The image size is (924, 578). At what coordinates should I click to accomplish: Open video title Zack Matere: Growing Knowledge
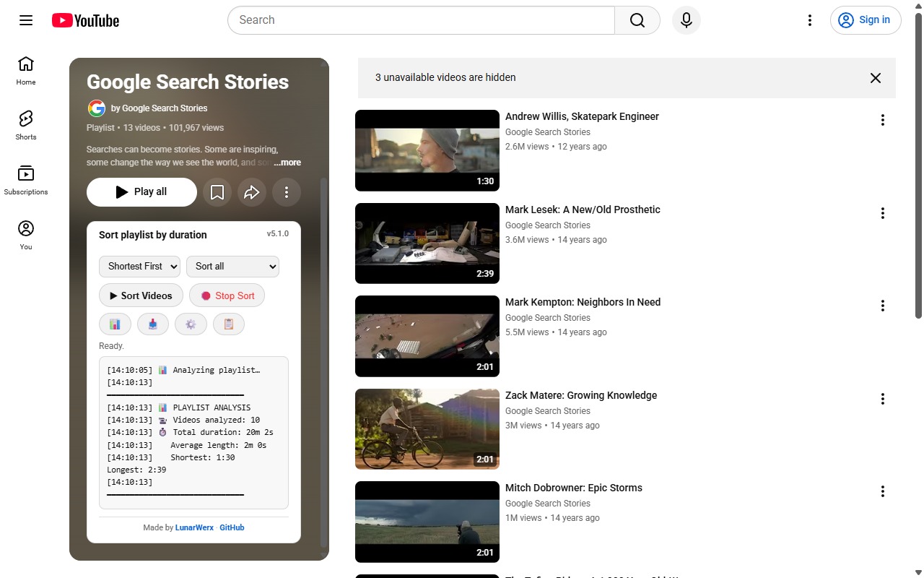pos(581,395)
